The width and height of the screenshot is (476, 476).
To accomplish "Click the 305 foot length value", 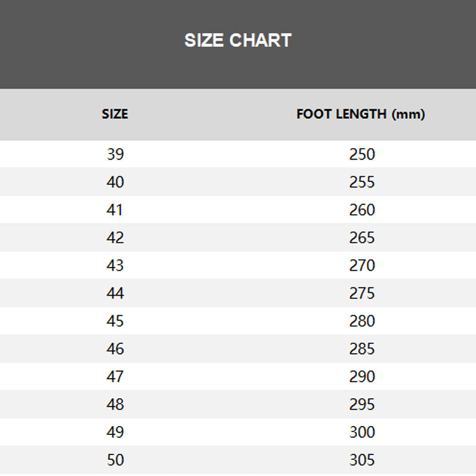I will click(362, 460).
